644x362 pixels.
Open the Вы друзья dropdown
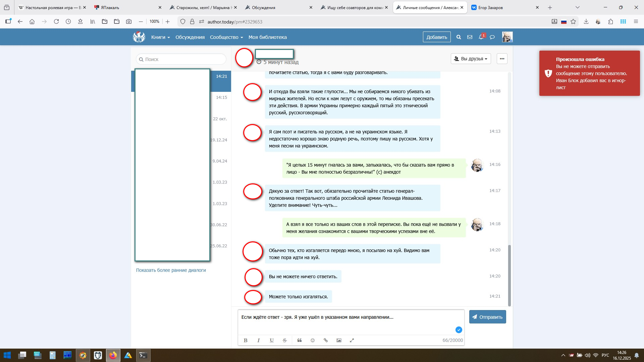(471, 59)
